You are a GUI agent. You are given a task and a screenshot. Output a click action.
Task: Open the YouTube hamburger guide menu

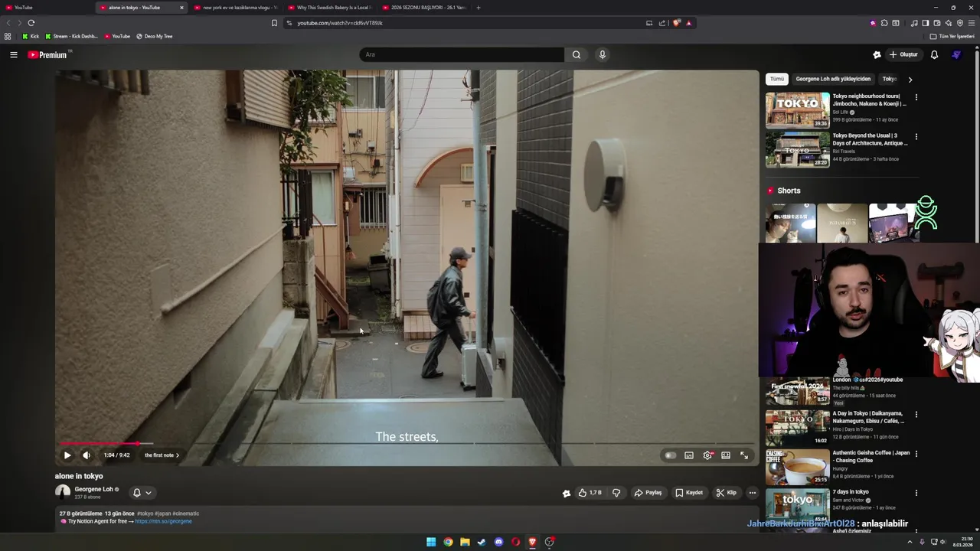pyautogui.click(x=14, y=54)
